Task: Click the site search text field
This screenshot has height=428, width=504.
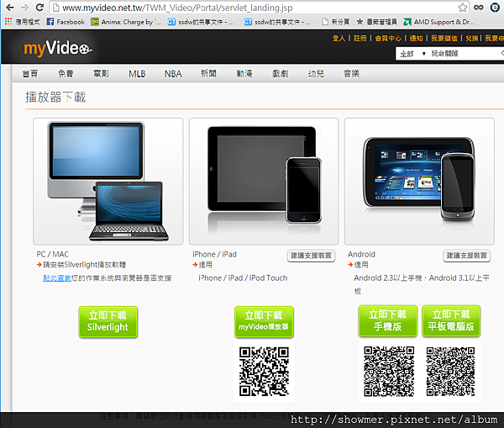Action: [x=465, y=54]
